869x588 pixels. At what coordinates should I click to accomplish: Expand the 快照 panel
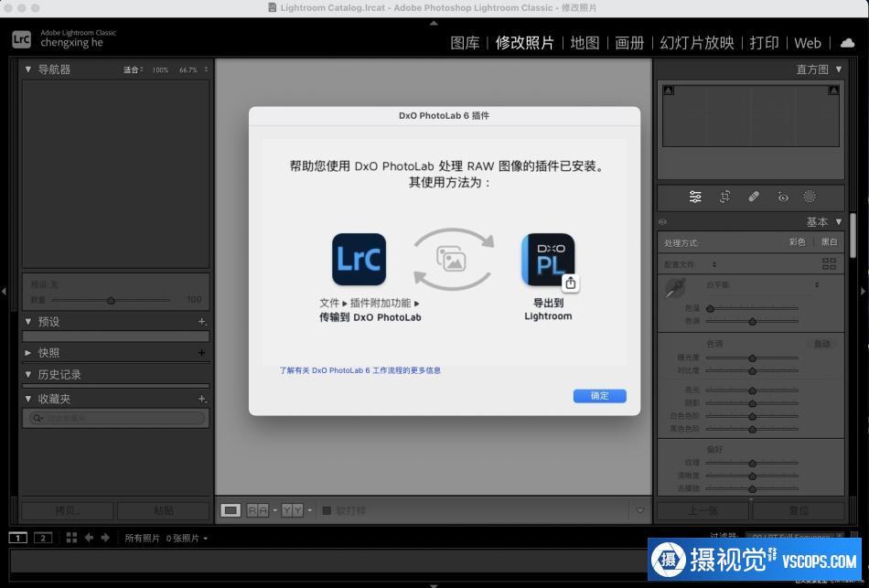[28, 352]
